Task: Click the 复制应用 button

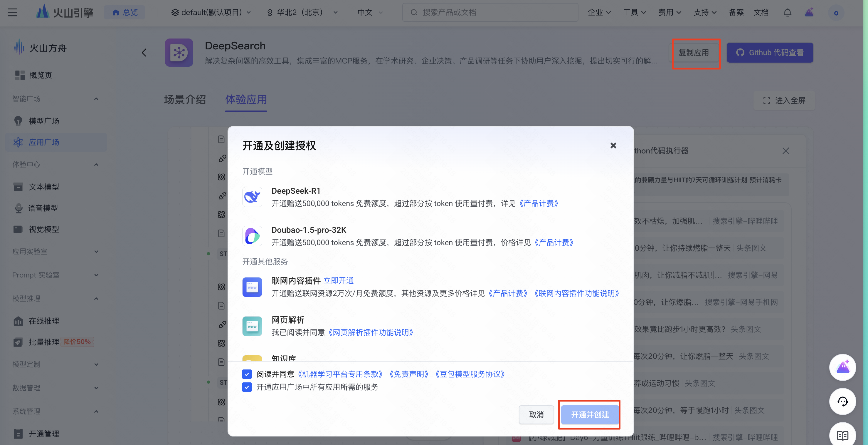Action: point(694,53)
